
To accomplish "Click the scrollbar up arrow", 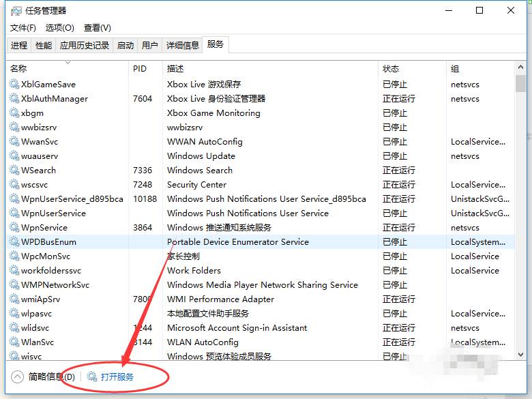I will (x=520, y=67).
